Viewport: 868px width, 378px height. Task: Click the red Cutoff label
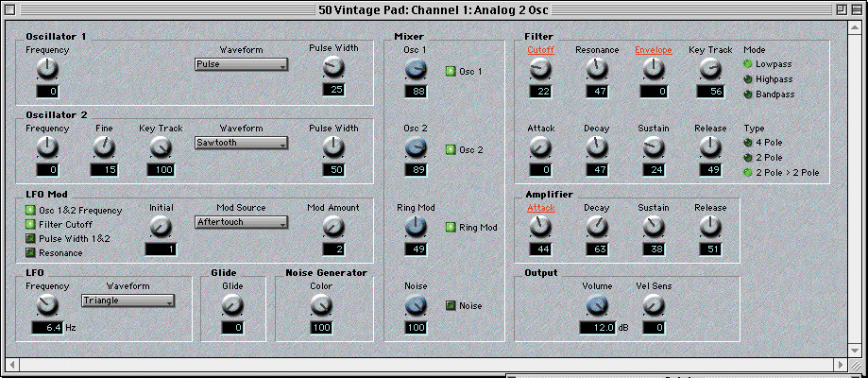click(x=540, y=50)
